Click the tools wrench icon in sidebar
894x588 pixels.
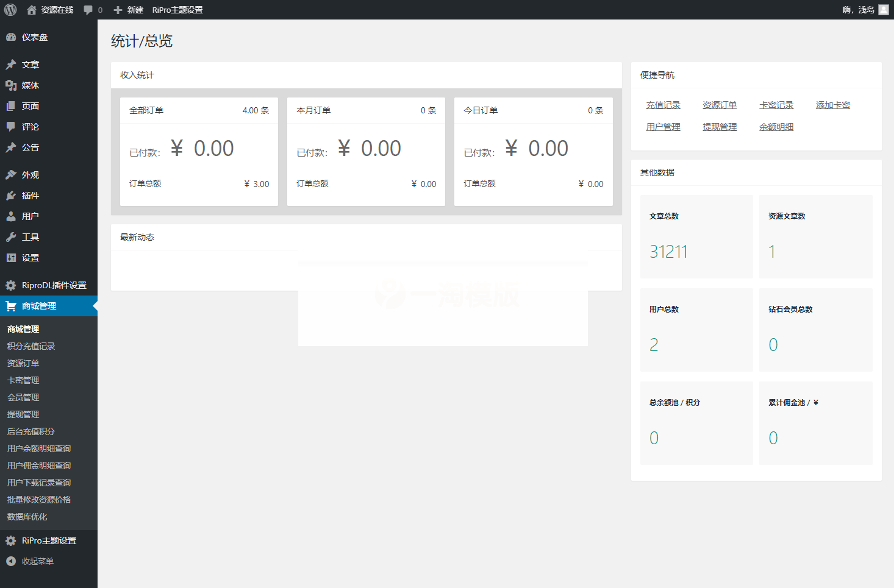(x=11, y=237)
